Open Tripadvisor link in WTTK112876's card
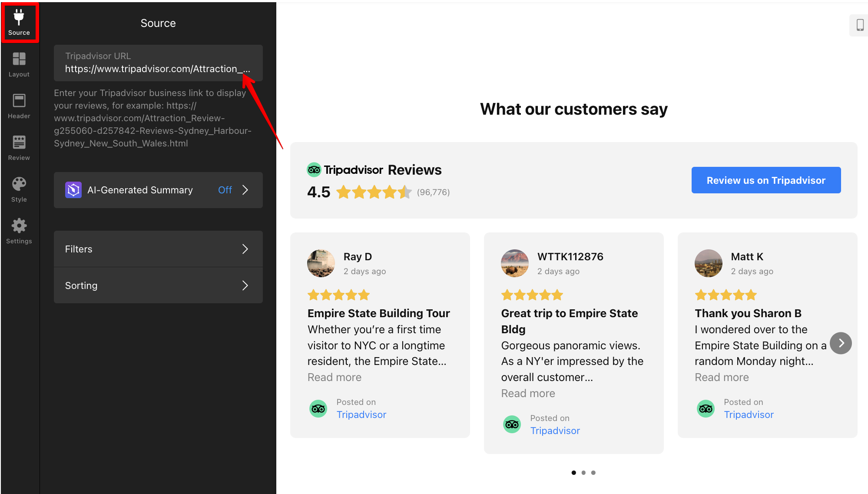This screenshot has height=494, width=868. 555,431
